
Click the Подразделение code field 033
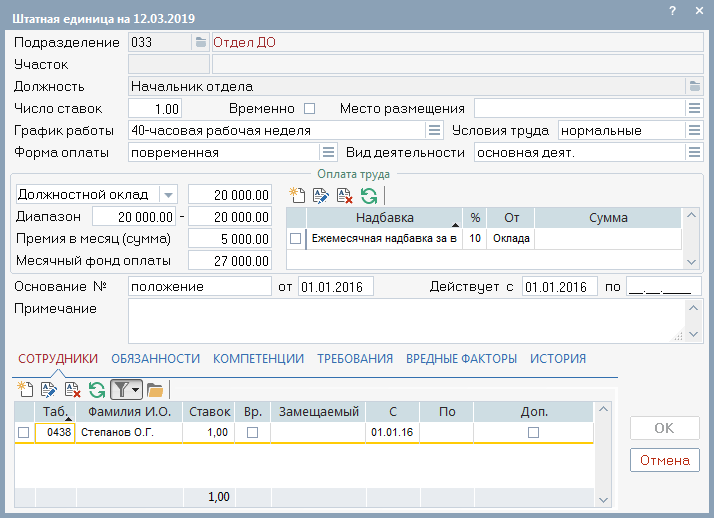(x=160, y=42)
